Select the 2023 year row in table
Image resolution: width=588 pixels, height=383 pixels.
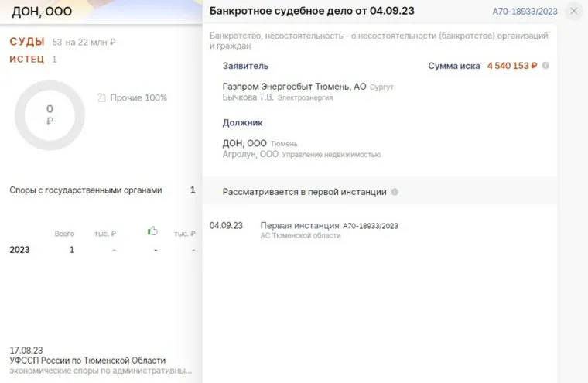(20, 250)
